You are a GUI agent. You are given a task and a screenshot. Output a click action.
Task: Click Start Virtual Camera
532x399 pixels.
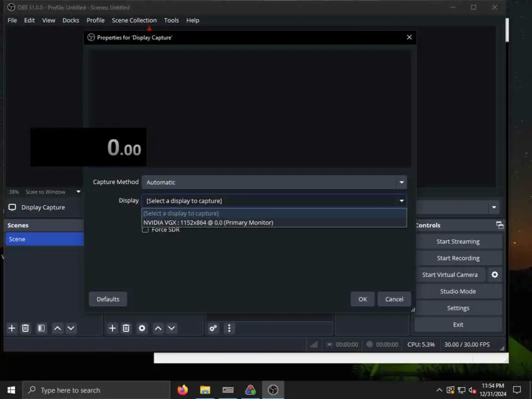click(x=450, y=275)
